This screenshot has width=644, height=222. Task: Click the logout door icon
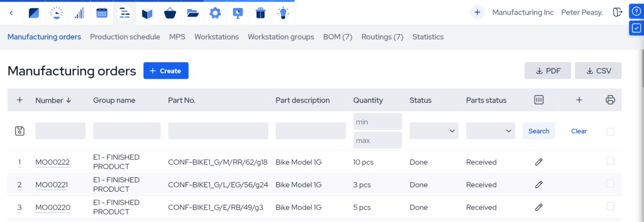[x=618, y=13]
